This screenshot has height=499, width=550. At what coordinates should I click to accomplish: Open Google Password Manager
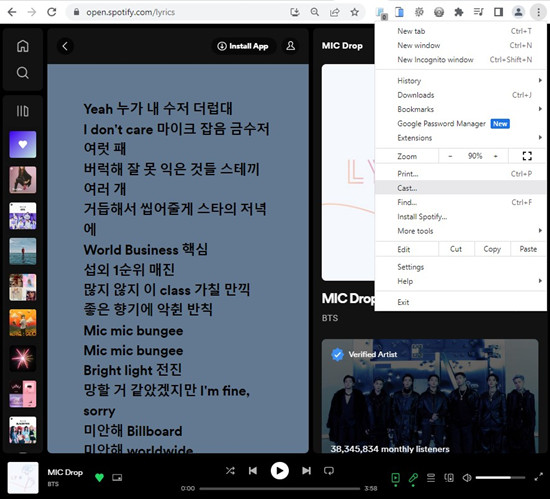tap(461, 124)
